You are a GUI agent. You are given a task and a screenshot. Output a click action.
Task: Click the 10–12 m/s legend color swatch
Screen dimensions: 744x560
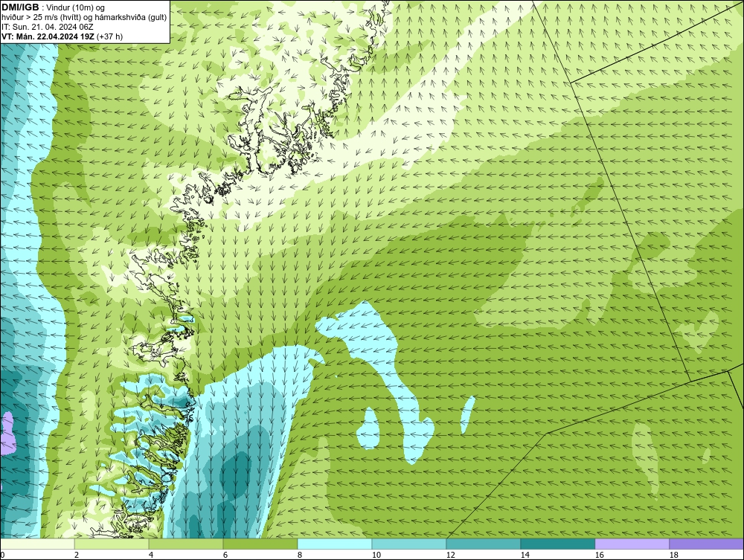click(x=409, y=544)
